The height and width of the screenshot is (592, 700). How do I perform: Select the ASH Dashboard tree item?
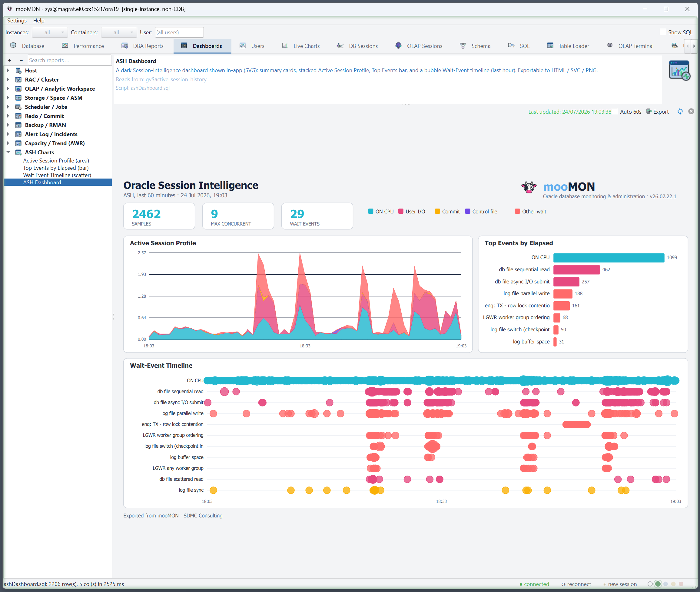pyautogui.click(x=57, y=182)
